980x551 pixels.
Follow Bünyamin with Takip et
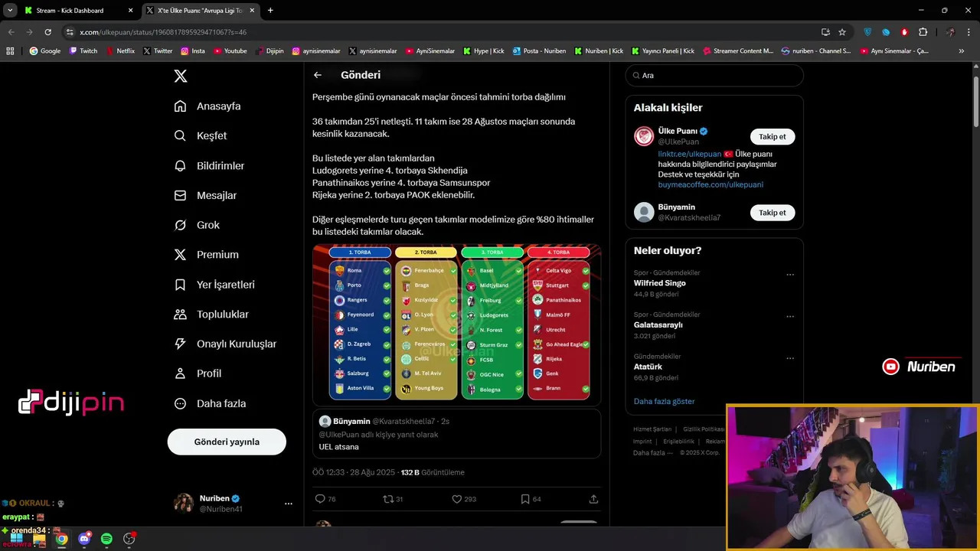coord(772,213)
